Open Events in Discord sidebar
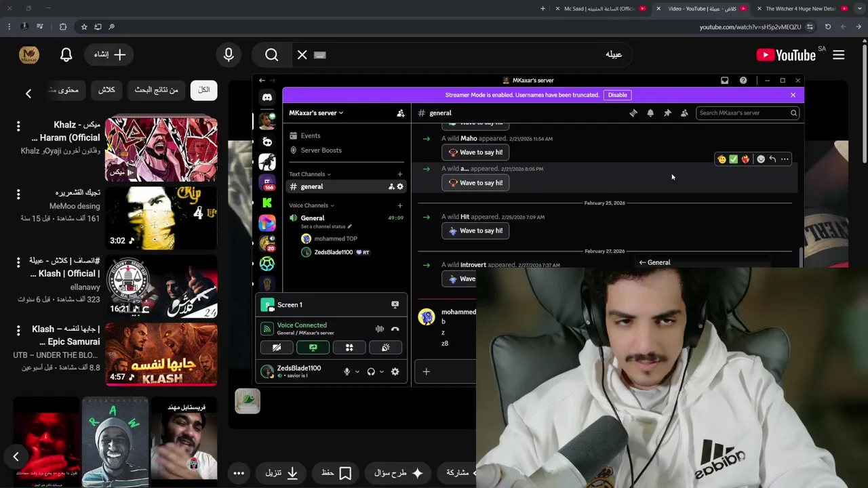 coord(346,136)
